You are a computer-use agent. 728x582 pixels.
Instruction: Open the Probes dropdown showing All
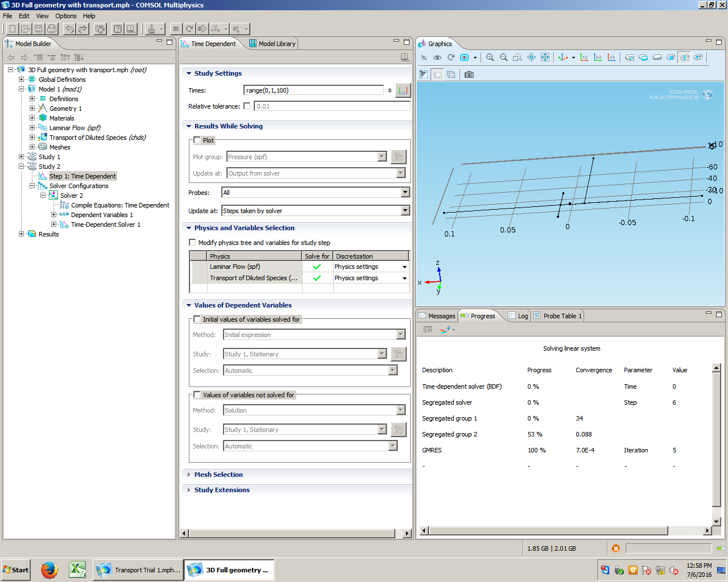(x=405, y=193)
